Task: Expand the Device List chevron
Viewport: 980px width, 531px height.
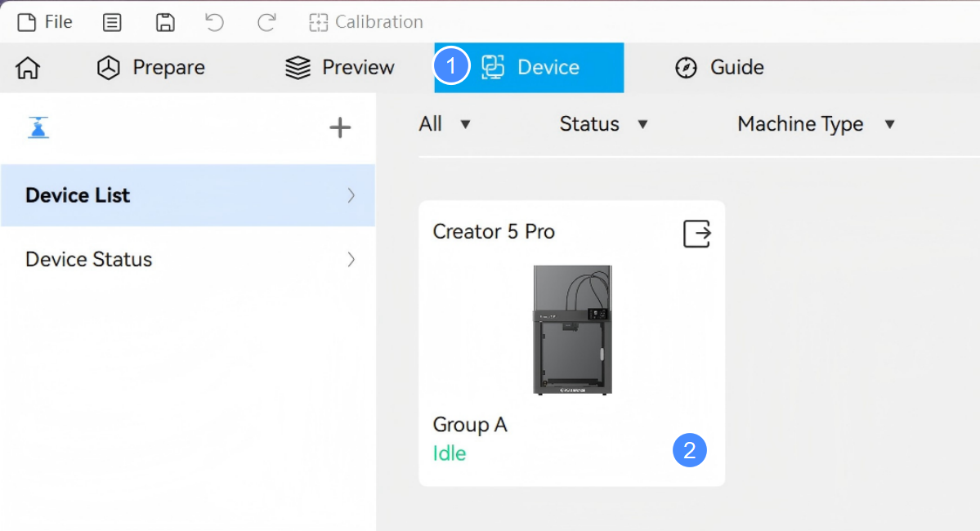Action: point(351,195)
